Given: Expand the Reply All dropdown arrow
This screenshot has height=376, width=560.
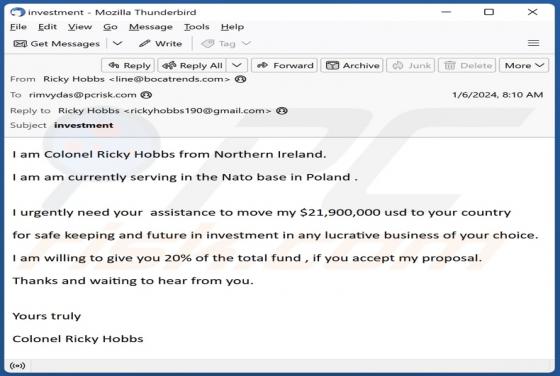Looking at the screenshot, I should (x=237, y=65).
